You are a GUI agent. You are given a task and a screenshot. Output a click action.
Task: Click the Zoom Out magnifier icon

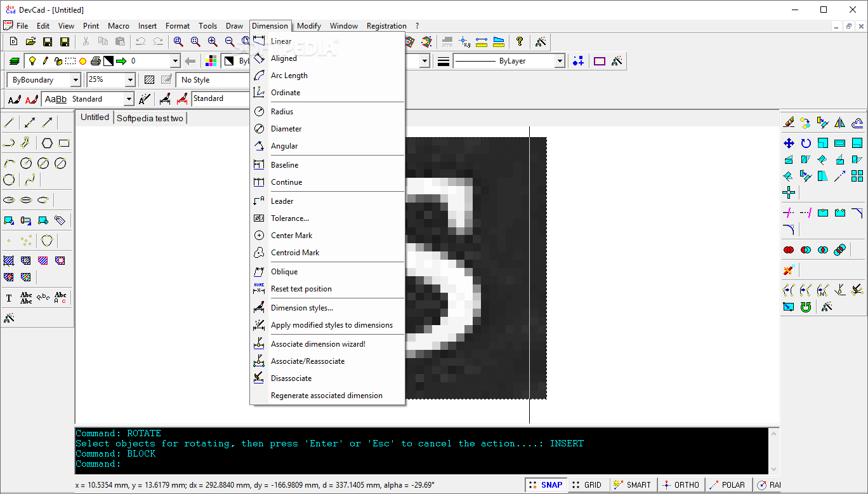click(230, 42)
